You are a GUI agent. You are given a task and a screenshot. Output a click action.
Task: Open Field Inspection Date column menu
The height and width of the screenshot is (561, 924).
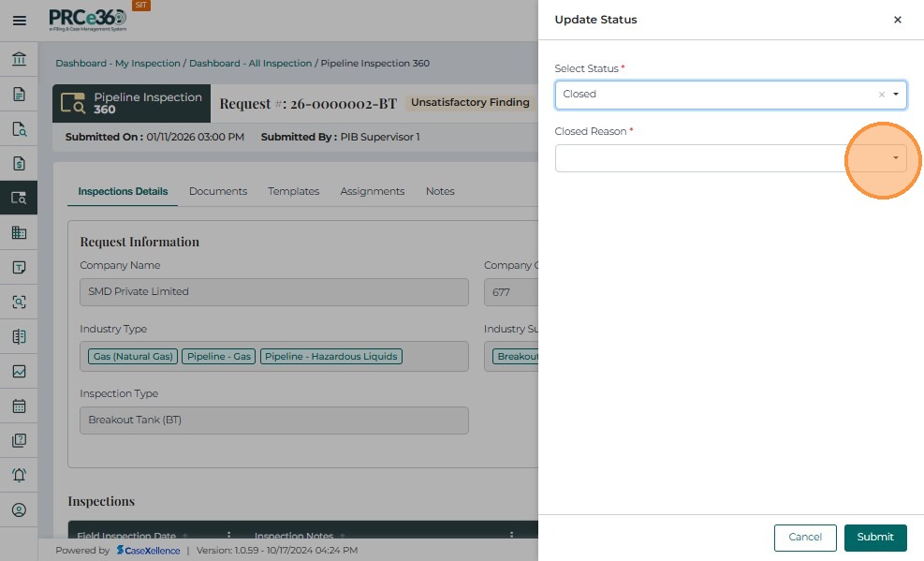click(228, 537)
